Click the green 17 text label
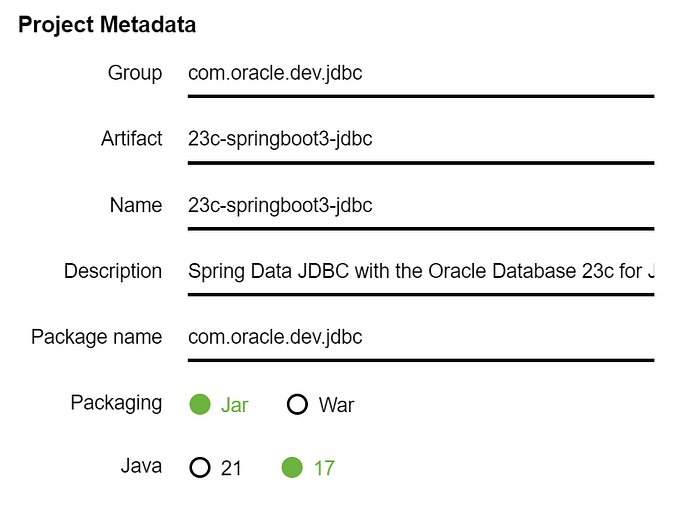Viewport: 700px width, 512px height. pyautogui.click(x=324, y=468)
